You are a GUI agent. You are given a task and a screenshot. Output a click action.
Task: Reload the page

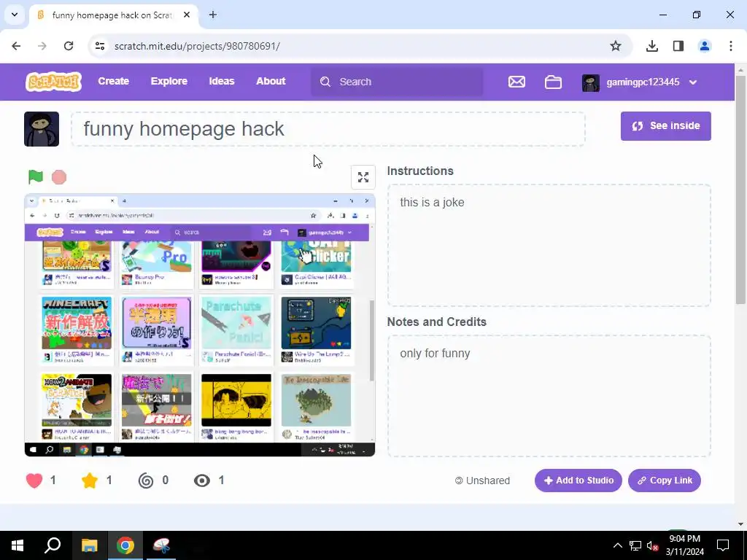[x=69, y=46]
